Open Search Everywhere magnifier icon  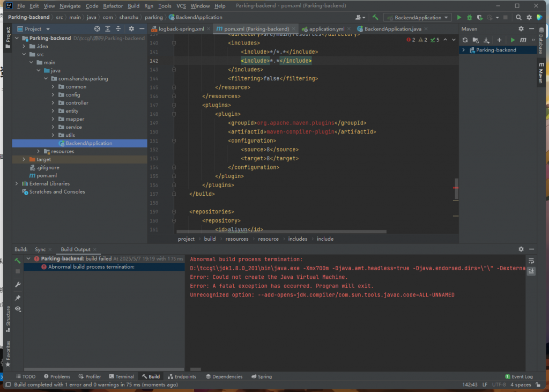(x=518, y=18)
